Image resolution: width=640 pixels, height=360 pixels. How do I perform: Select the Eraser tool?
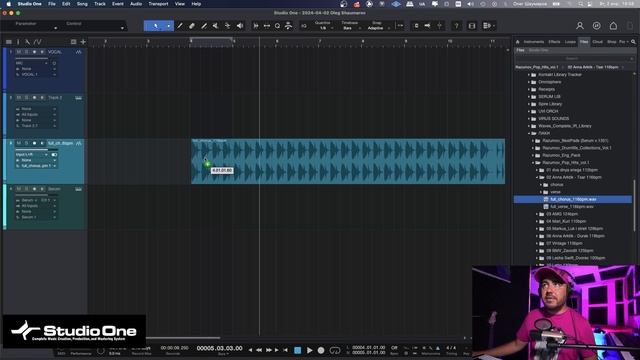[192, 26]
